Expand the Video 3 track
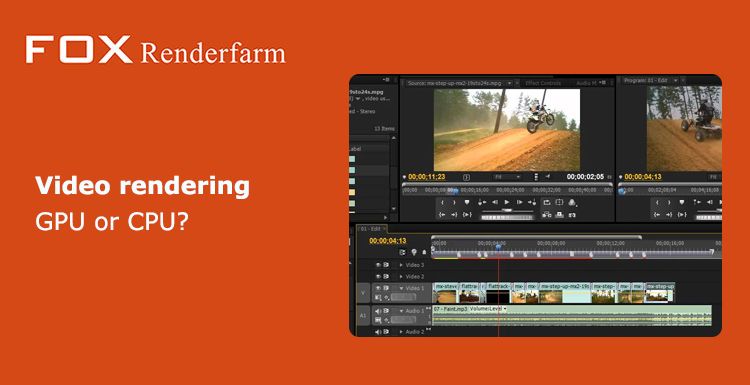 401,264
